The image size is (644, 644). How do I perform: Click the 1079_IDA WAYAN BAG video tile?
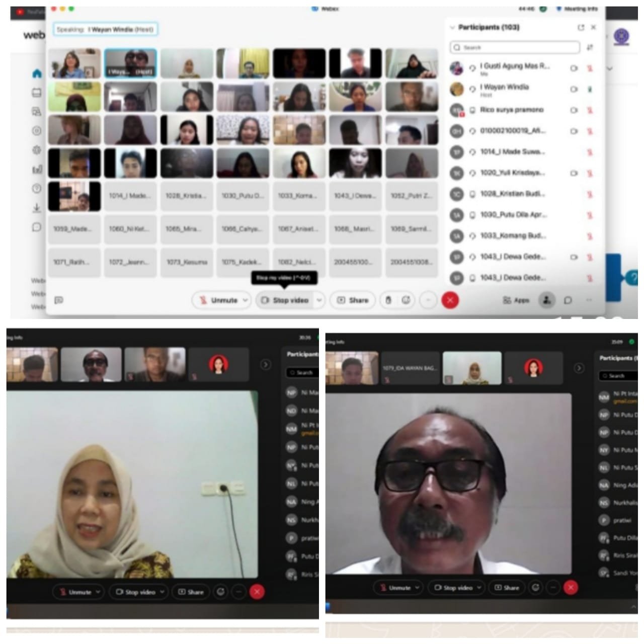[410, 368]
